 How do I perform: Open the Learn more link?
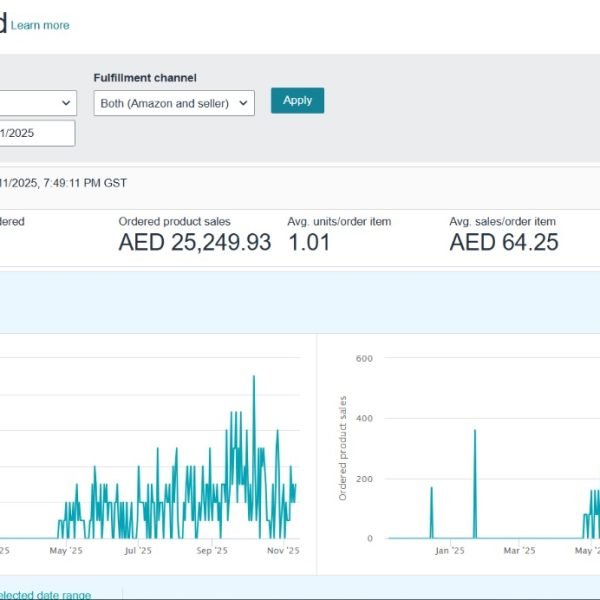click(x=40, y=25)
